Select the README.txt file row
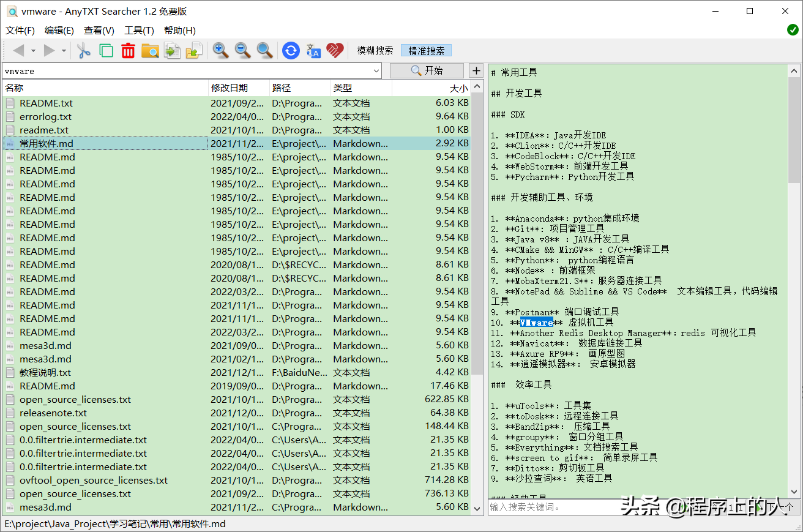This screenshot has width=803, height=532. [237, 103]
